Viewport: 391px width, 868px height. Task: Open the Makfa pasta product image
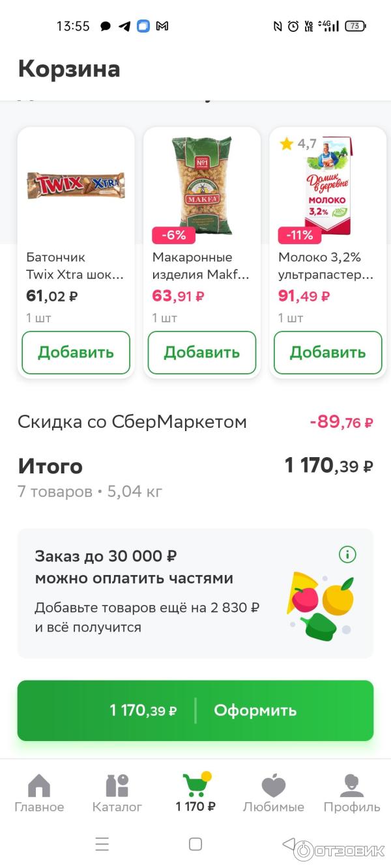202,186
